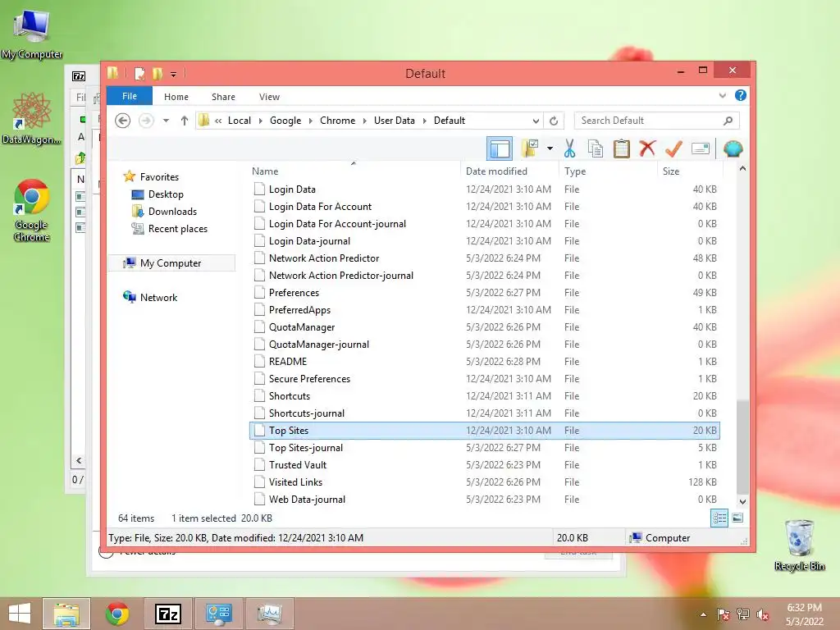Cut the selected file with scissors icon
Viewport: 840px width, 630px height.
click(x=569, y=148)
